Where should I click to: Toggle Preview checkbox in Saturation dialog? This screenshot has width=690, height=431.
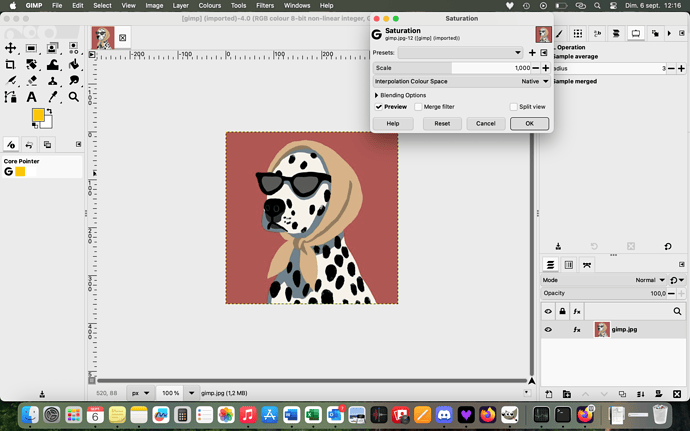(378, 107)
